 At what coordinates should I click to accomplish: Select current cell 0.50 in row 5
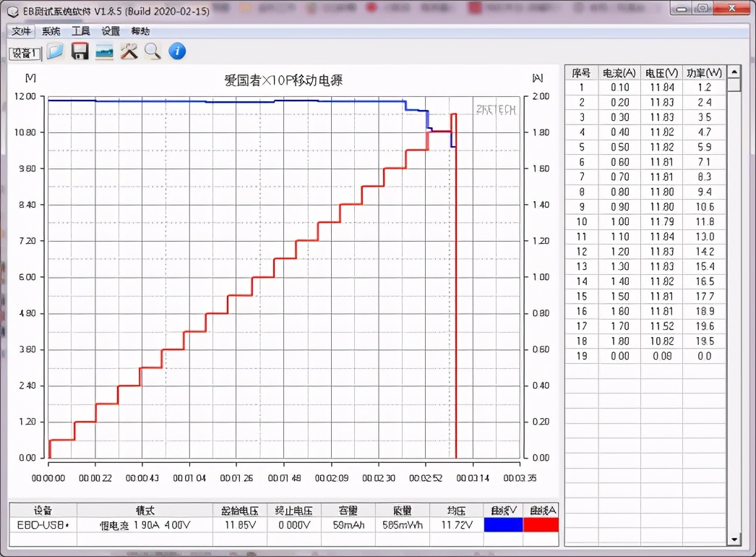[619, 148]
